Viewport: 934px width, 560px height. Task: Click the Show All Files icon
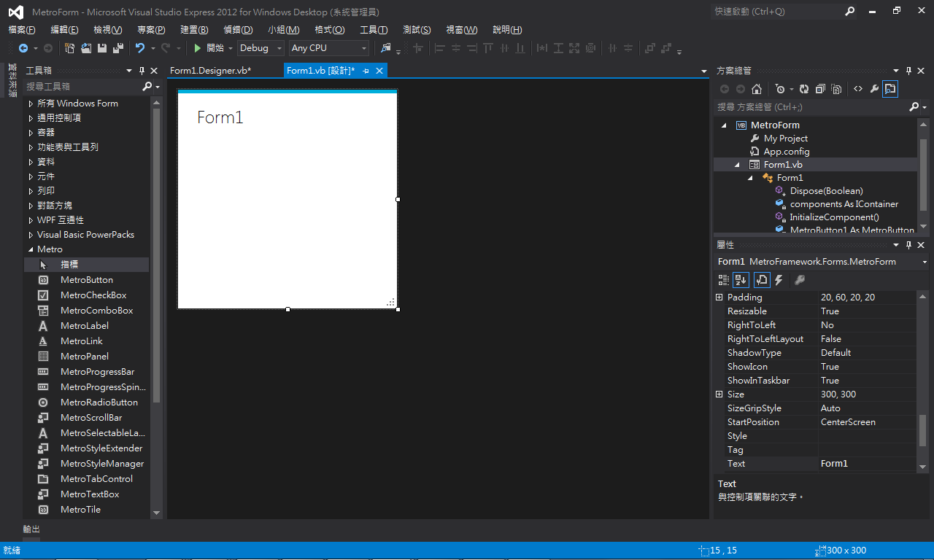(x=836, y=89)
